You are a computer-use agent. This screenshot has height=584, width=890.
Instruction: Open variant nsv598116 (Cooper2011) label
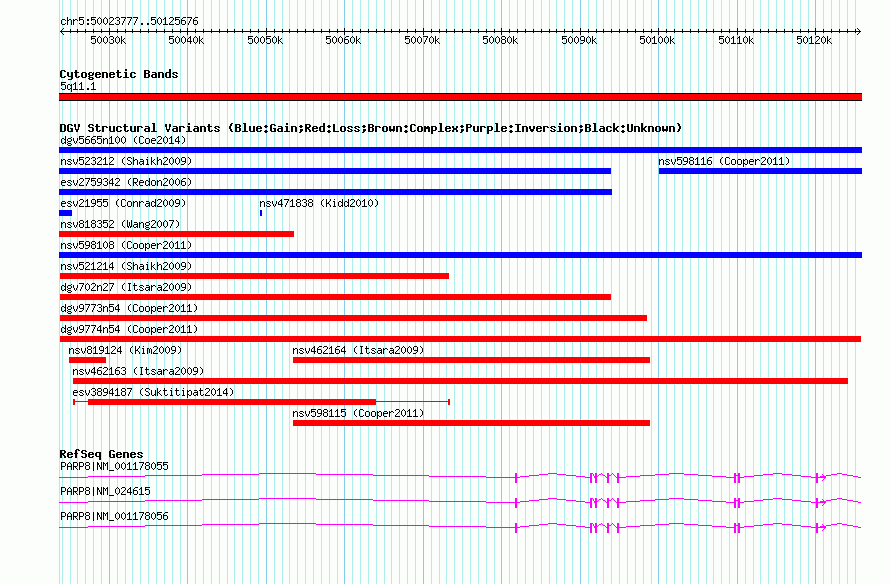coord(724,161)
